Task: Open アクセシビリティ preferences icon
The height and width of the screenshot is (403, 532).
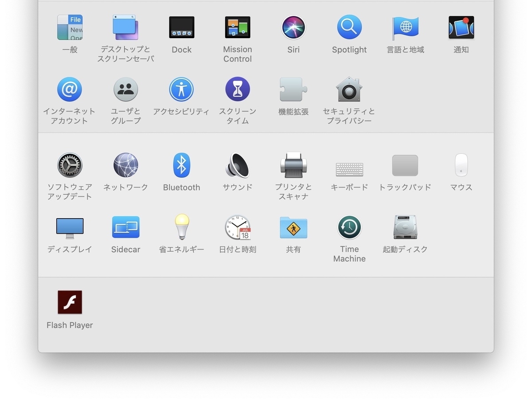Action: pyautogui.click(x=181, y=90)
